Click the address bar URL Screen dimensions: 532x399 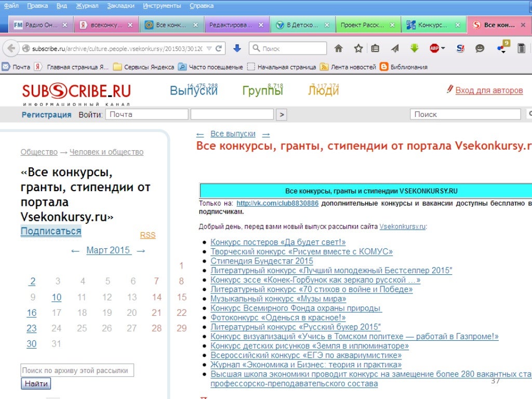point(117,48)
